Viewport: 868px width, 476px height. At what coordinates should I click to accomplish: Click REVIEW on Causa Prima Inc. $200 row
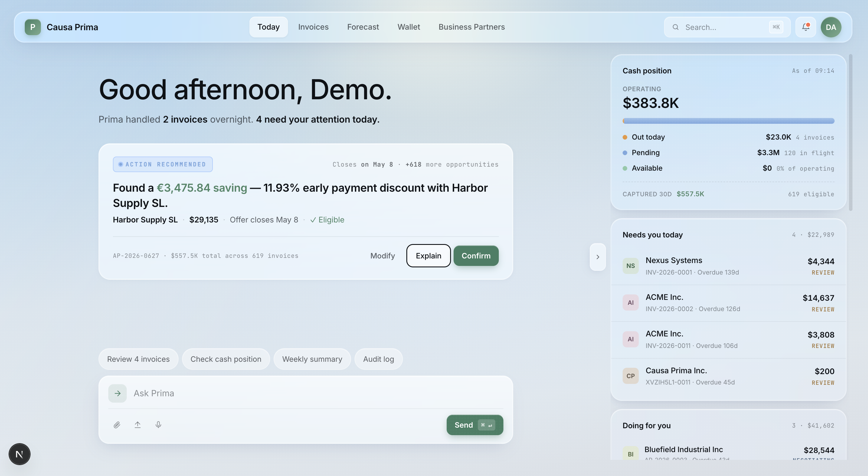(822, 383)
